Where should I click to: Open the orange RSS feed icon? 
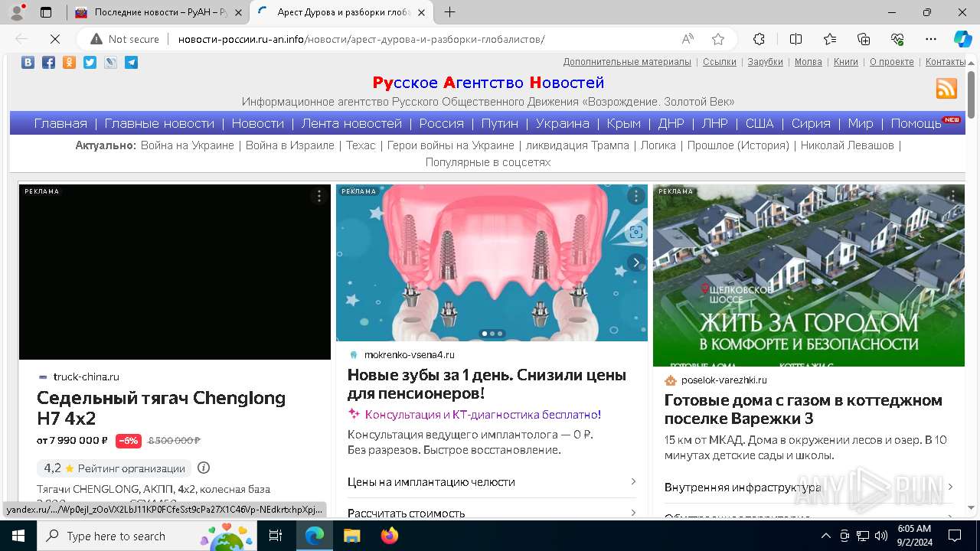[946, 89]
